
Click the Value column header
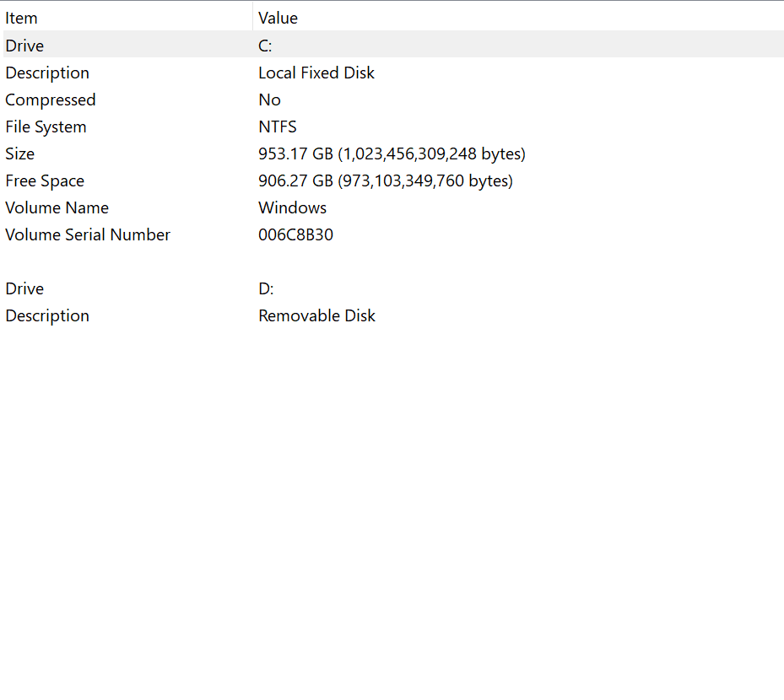[x=278, y=18]
